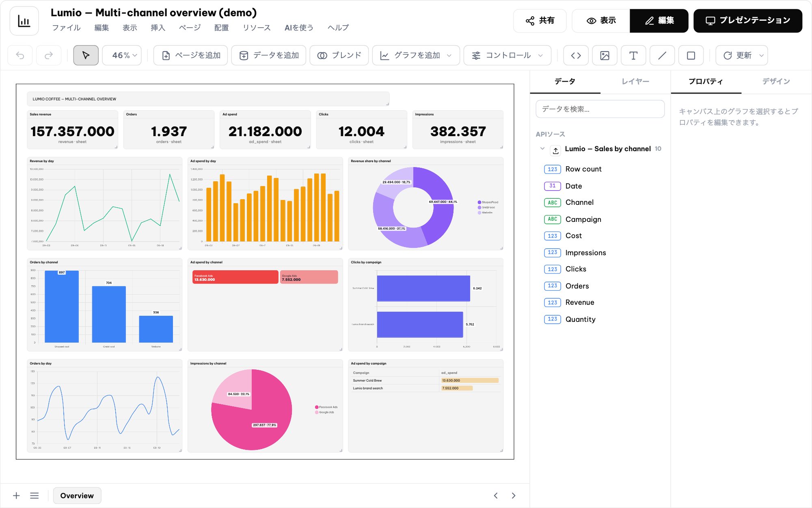Select the text box tool

tap(633, 55)
